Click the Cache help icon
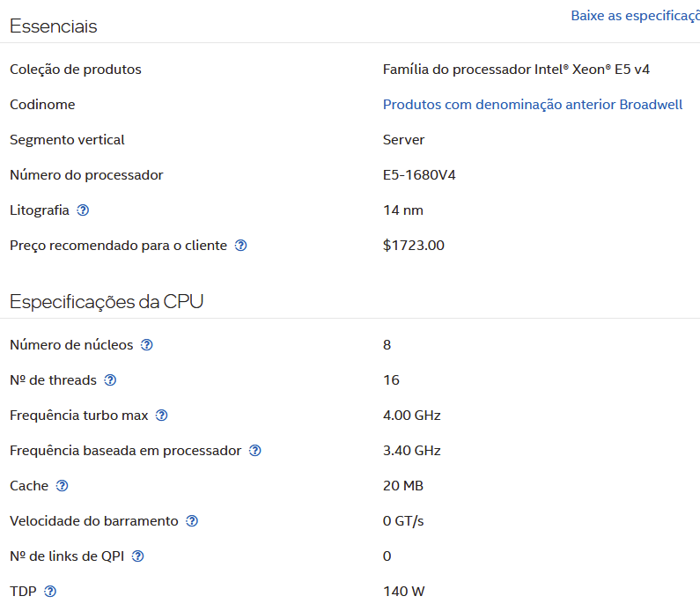Viewport: 700px width, 611px height. (x=62, y=486)
